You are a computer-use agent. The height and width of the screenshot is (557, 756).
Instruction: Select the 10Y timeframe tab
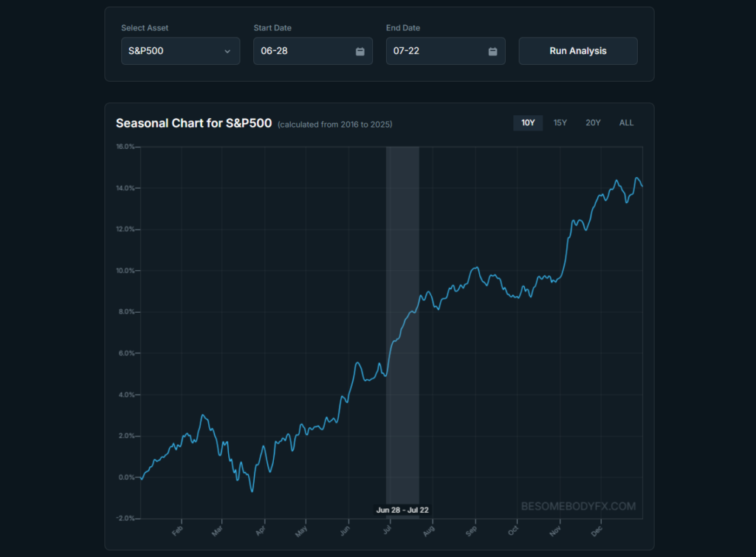point(528,123)
